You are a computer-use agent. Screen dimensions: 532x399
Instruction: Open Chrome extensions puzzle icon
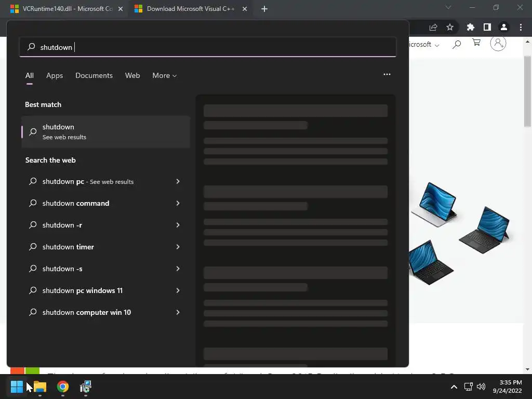point(470,27)
